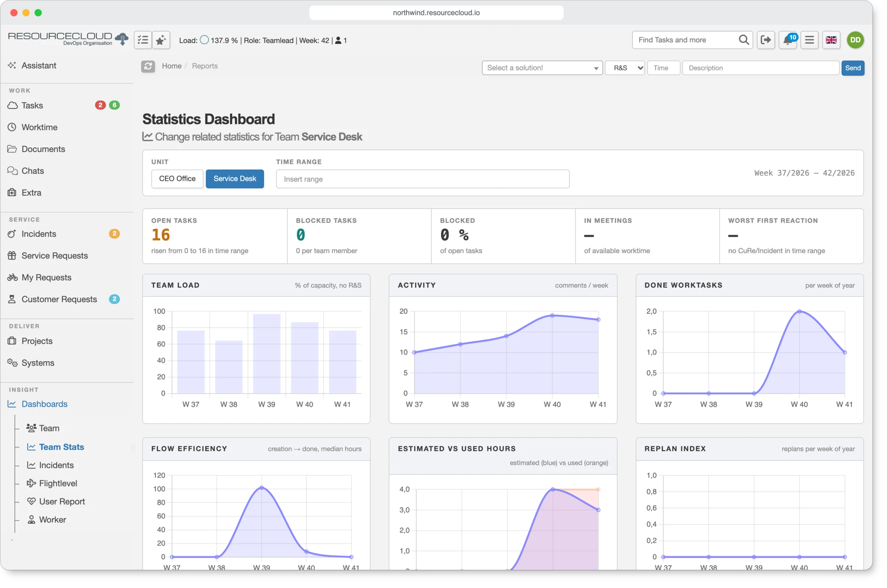Change language via UK flag icon
The height and width of the screenshot is (588, 887).
831,40
